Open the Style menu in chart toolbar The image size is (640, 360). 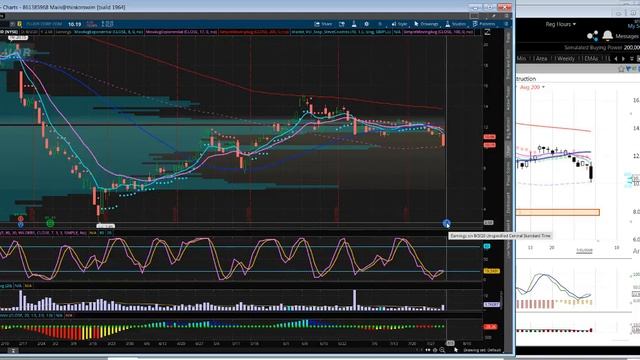coord(399,24)
